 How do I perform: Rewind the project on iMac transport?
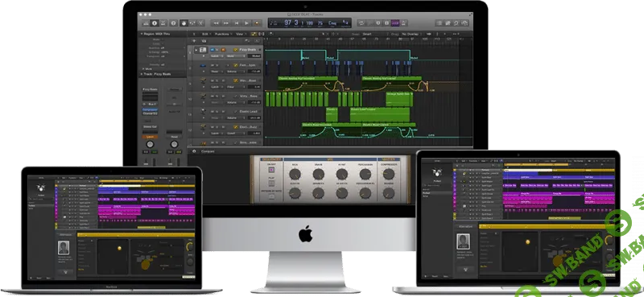[x=216, y=23]
